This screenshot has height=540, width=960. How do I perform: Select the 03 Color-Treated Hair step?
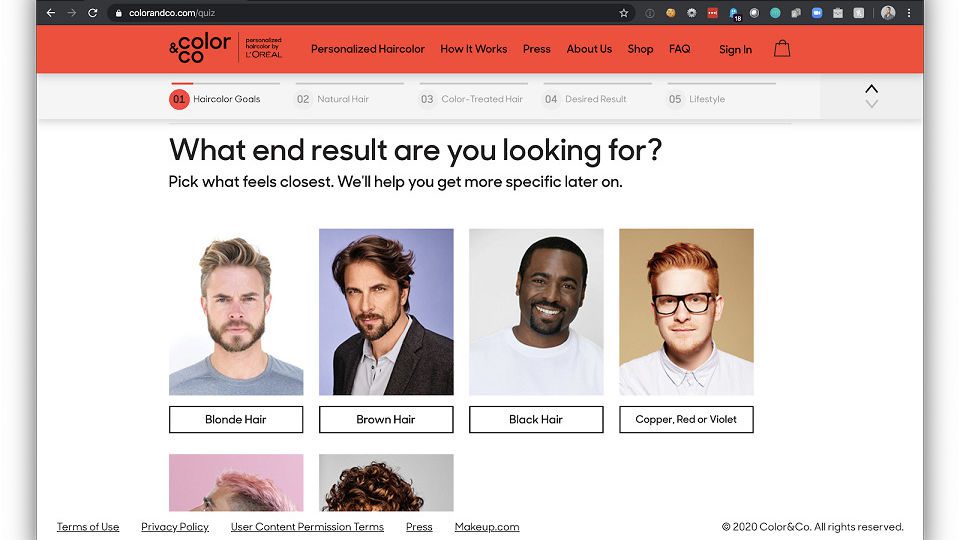(471, 99)
